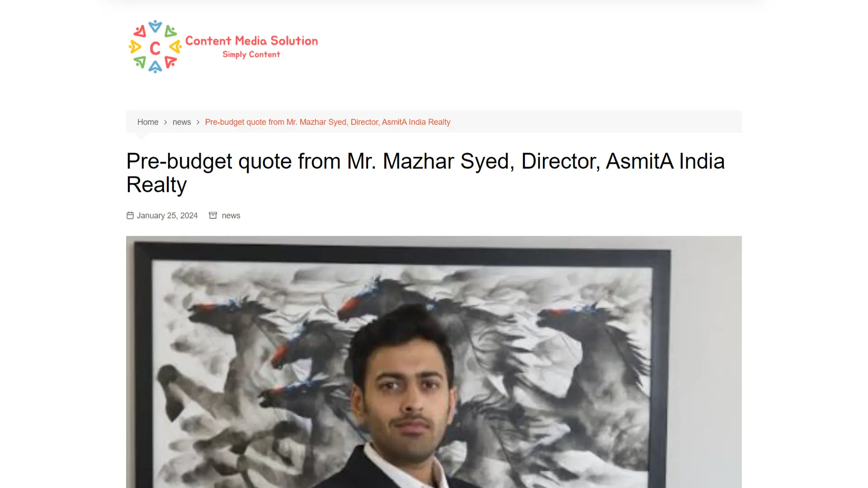Click the colorful circular C logo icon
868x488 pixels.
pyautogui.click(x=155, y=47)
